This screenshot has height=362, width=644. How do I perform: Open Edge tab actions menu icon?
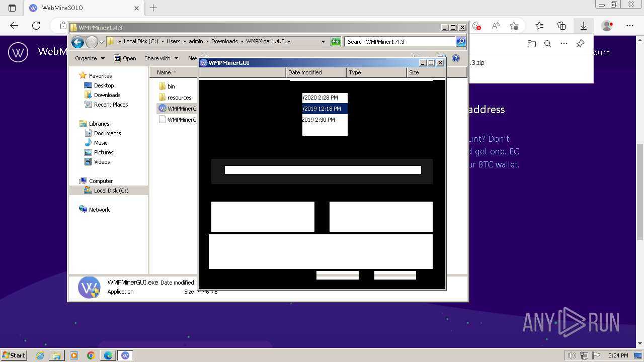click(13, 8)
